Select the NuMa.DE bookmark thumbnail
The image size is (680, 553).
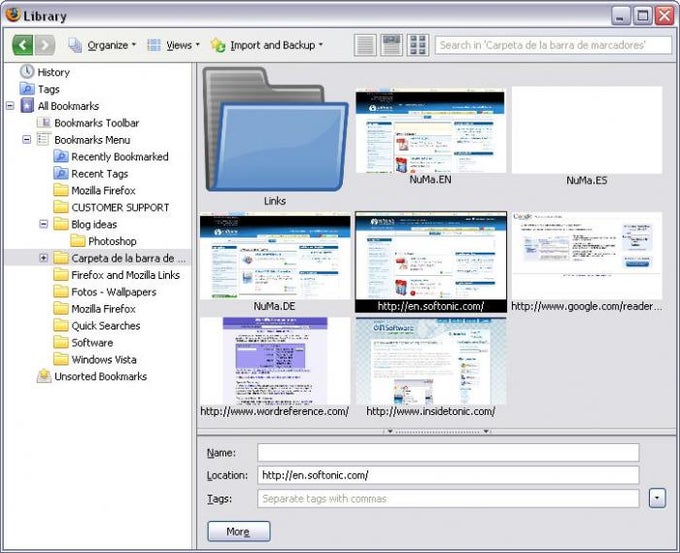[x=275, y=257]
